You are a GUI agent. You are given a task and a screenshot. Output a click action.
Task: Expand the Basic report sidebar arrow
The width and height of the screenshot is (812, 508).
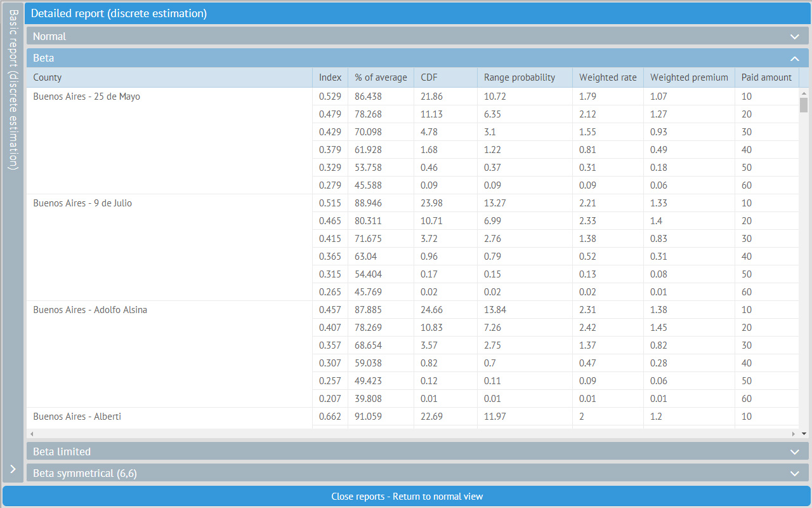click(13, 469)
